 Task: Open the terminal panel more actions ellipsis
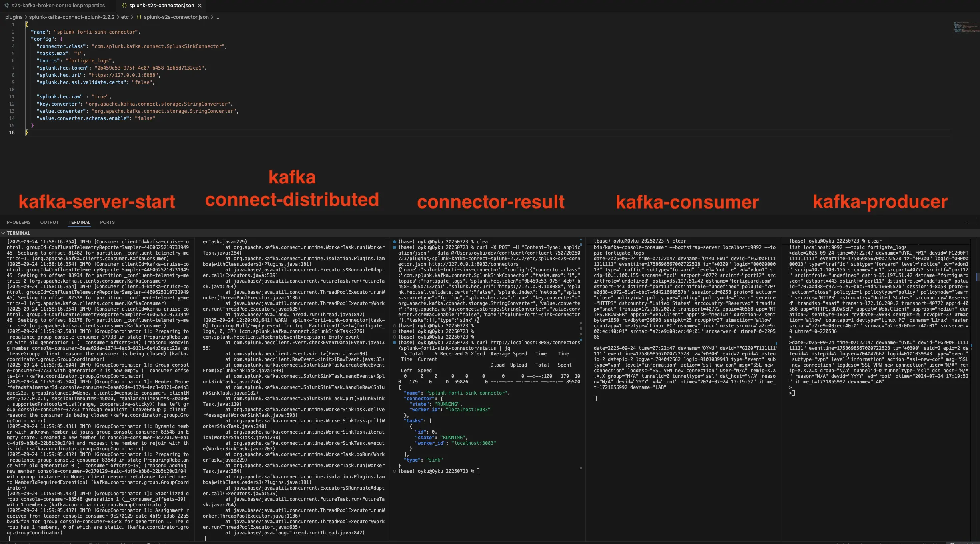968,222
